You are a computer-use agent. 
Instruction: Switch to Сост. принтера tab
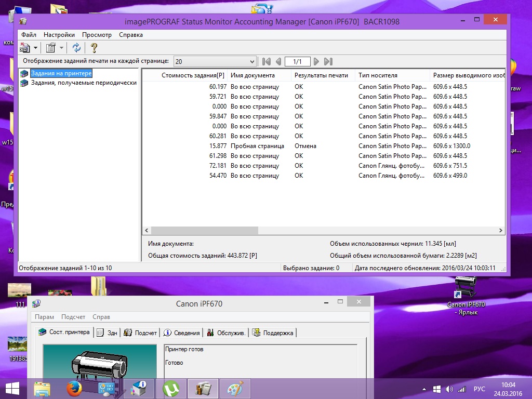(x=64, y=332)
